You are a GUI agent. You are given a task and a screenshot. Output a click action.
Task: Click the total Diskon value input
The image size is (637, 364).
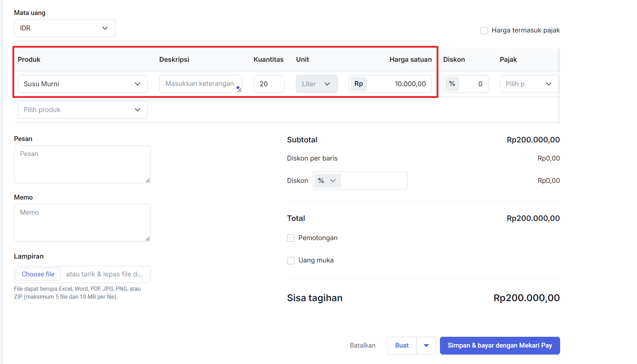coord(374,180)
